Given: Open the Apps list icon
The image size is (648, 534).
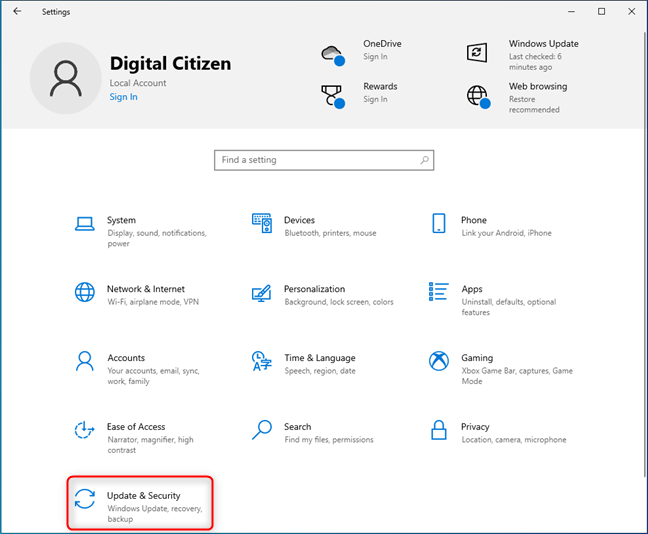Looking at the screenshot, I should (x=439, y=292).
